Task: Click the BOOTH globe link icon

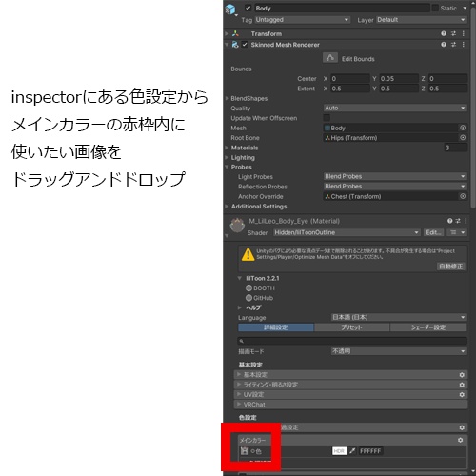Action: (x=248, y=288)
